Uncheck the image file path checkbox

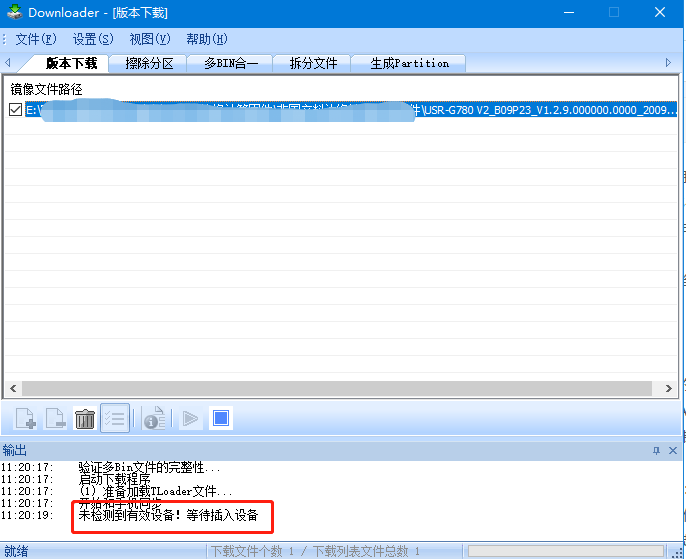coord(15,109)
